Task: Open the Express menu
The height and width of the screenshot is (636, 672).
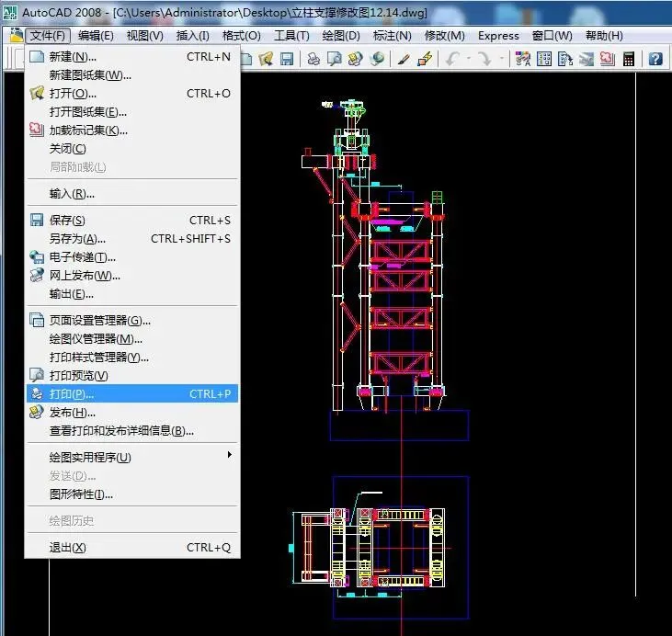Action: 498,36
